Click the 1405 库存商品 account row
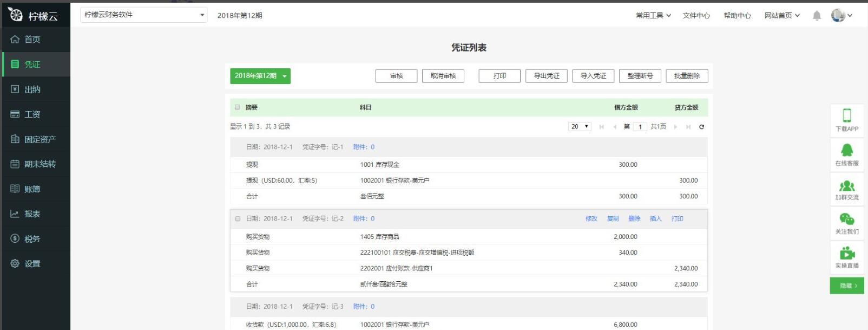This screenshot has height=330, width=868. [469, 237]
